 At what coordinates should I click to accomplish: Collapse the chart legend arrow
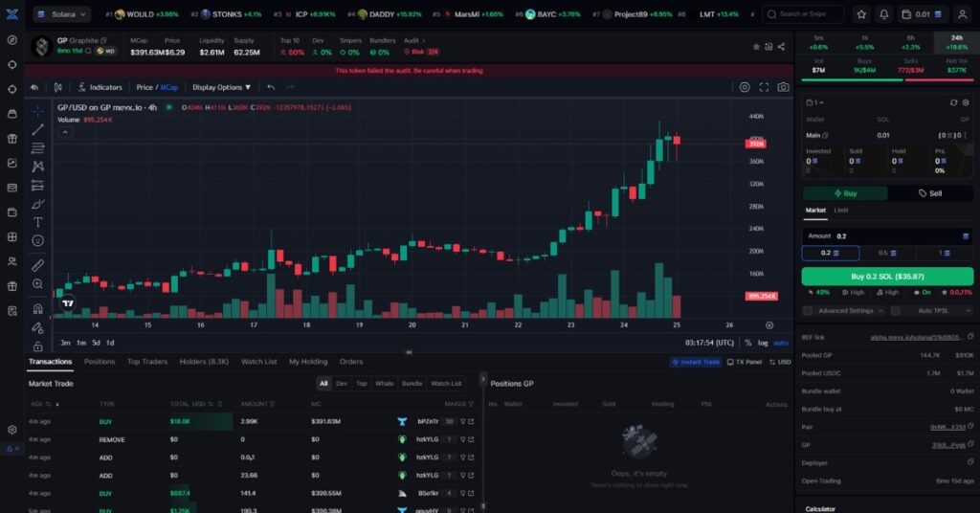[x=65, y=132]
